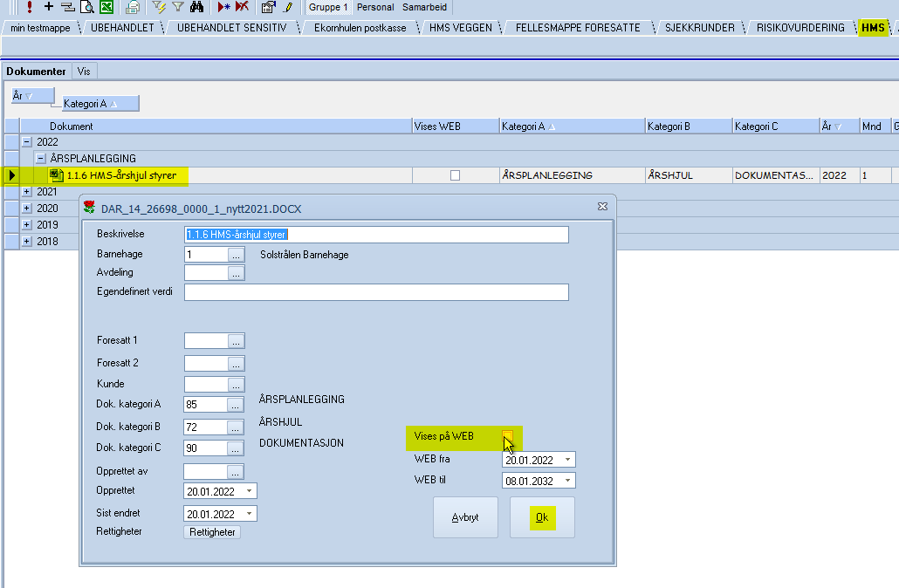
Task: Select the Dokumenter tab
Action: tap(36, 71)
